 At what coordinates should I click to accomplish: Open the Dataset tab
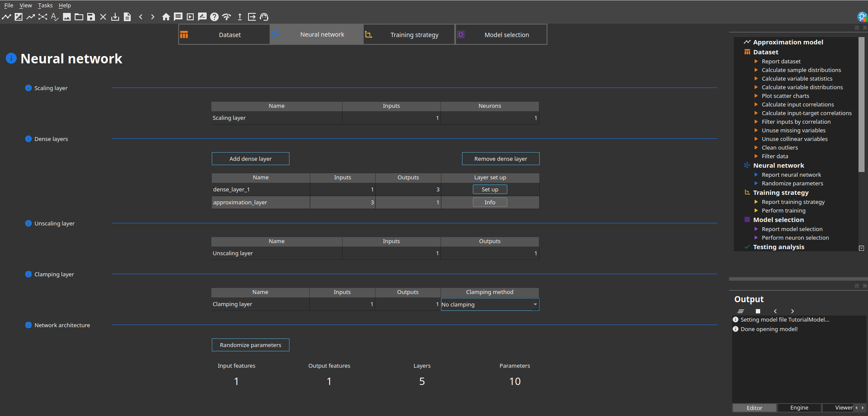pos(224,34)
